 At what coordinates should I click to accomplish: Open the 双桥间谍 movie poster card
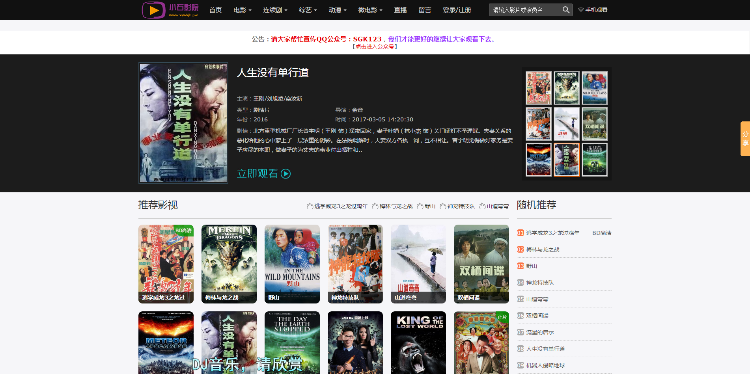click(x=482, y=264)
